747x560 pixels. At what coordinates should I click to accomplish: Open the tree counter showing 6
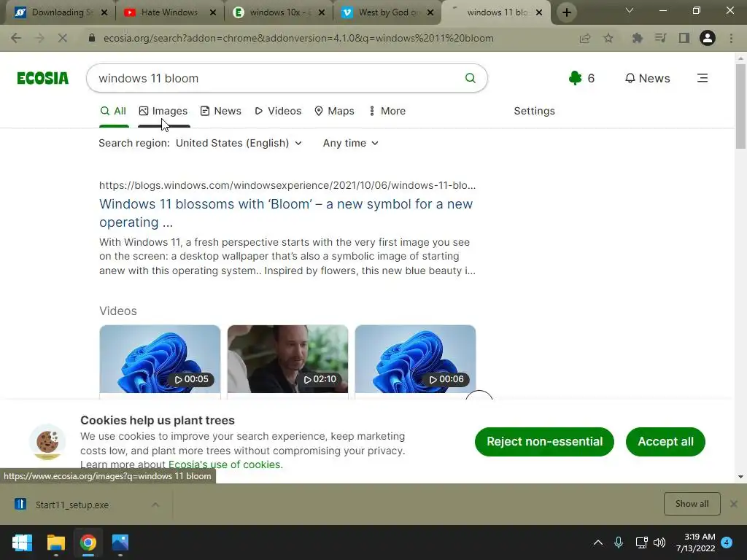pyautogui.click(x=581, y=78)
